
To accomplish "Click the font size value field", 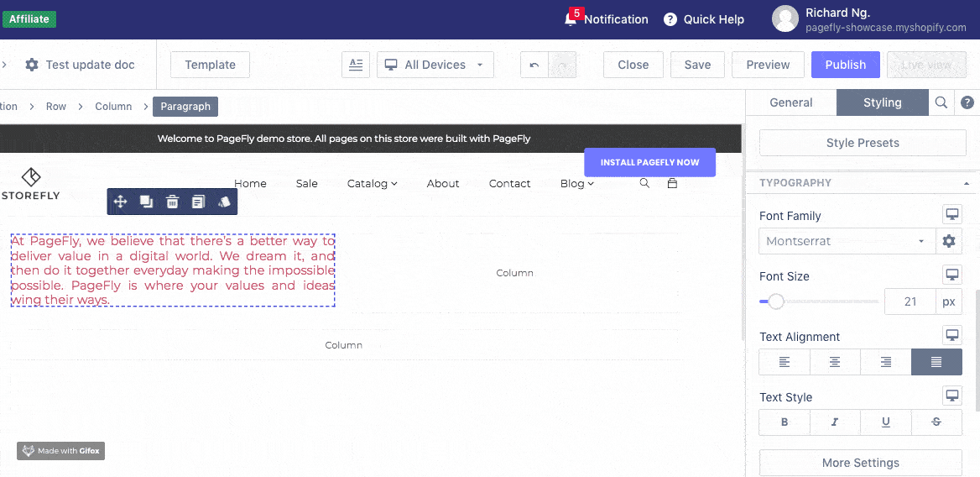I will 910,301.
